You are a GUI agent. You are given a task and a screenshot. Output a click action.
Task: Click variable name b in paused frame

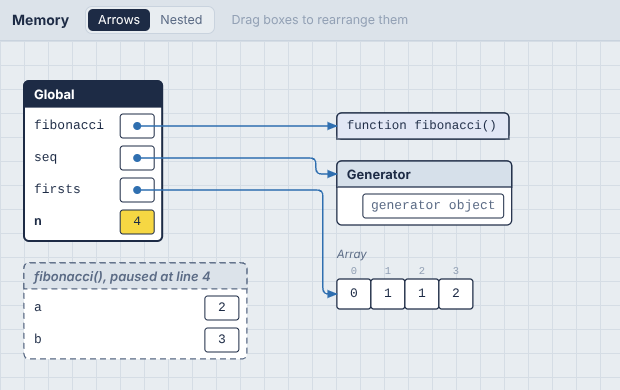tap(38, 339)
